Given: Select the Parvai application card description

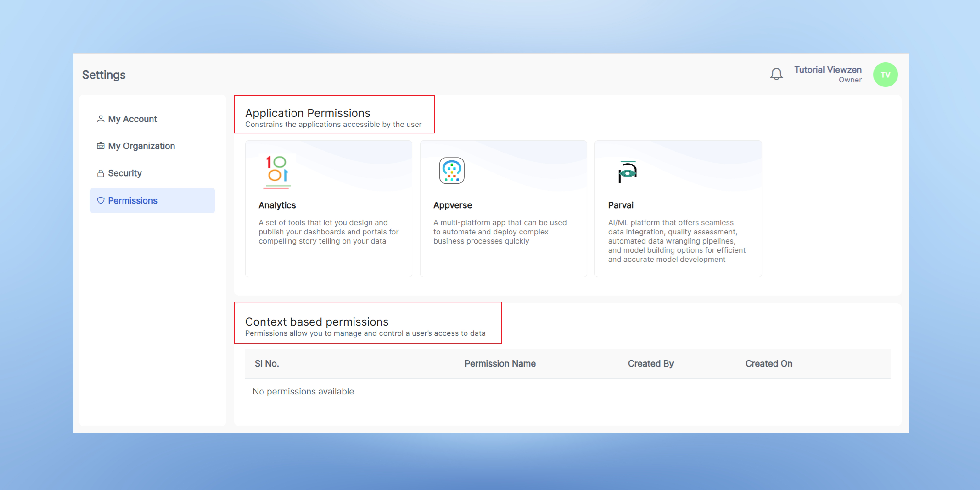Looking at the screenshot, I should (x=676, y=241).
